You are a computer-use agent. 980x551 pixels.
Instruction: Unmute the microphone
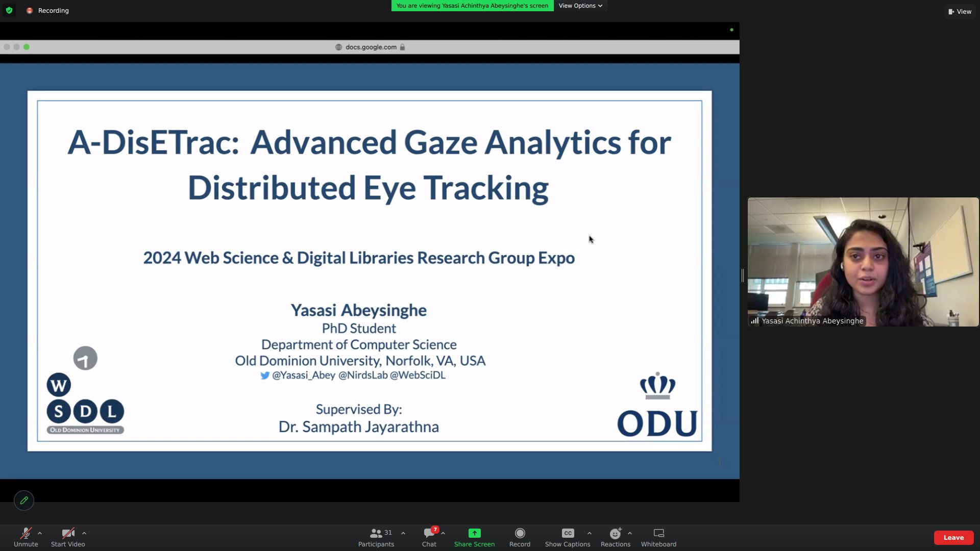pos(26,537)
